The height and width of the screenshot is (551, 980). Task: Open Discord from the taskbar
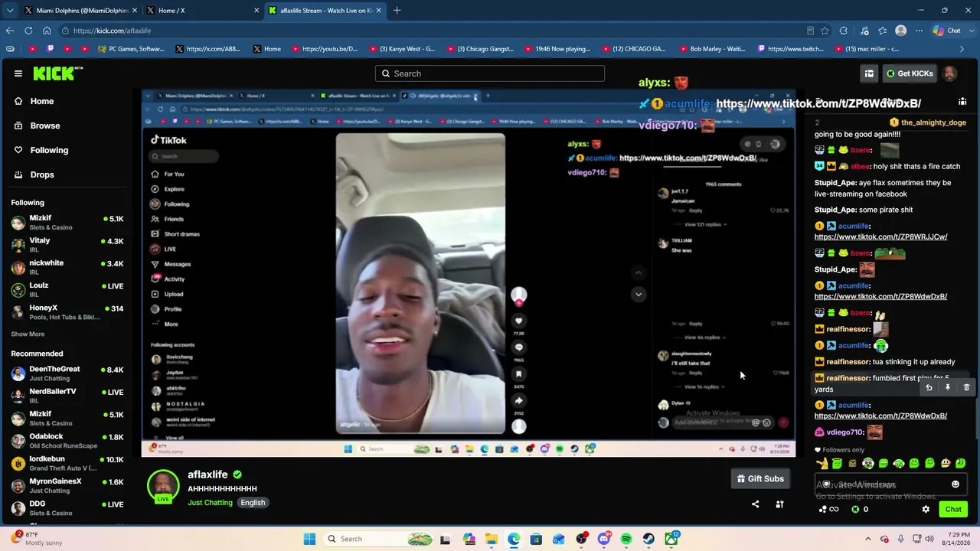click(604, 539)
